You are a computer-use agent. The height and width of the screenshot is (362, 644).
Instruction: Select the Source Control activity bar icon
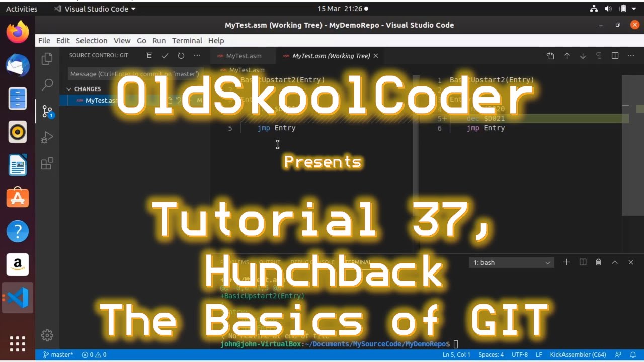point(47,111)
